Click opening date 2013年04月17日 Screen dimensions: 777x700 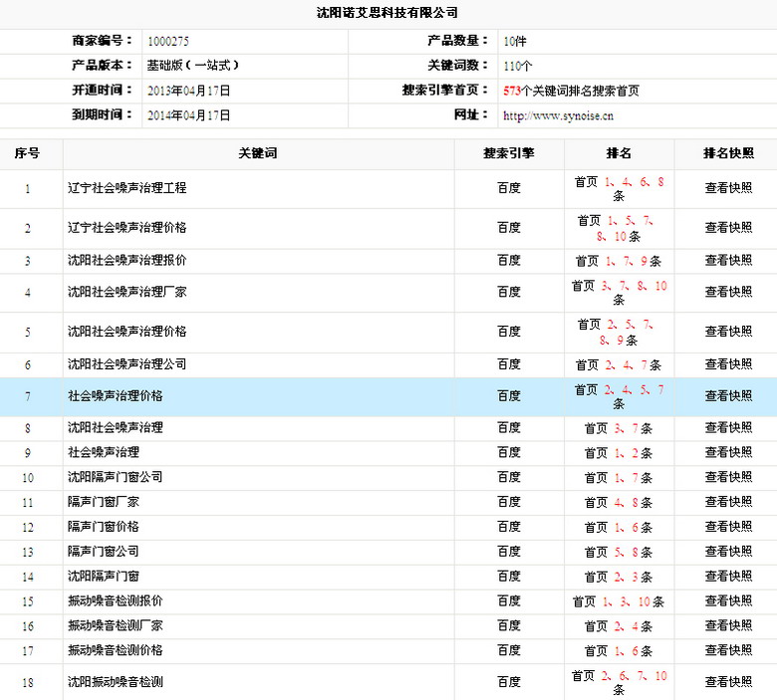(x=189, y=92)
